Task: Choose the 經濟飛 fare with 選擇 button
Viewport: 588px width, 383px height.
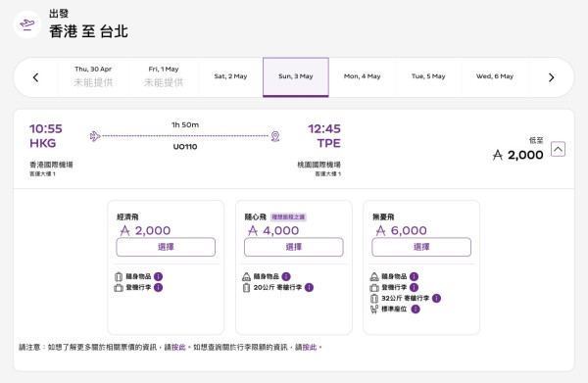Action: 166,247
